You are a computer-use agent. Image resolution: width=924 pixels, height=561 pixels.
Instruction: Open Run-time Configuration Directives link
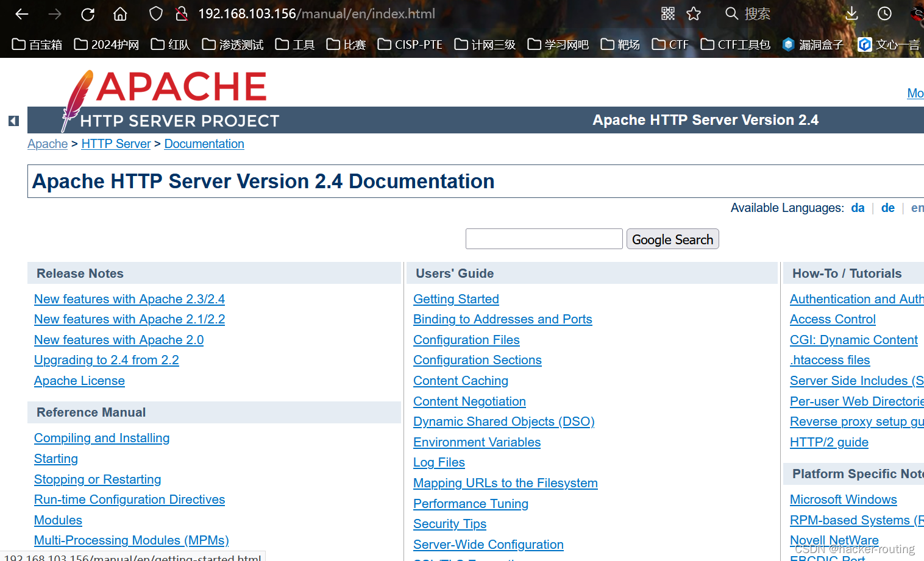point(129,499)
